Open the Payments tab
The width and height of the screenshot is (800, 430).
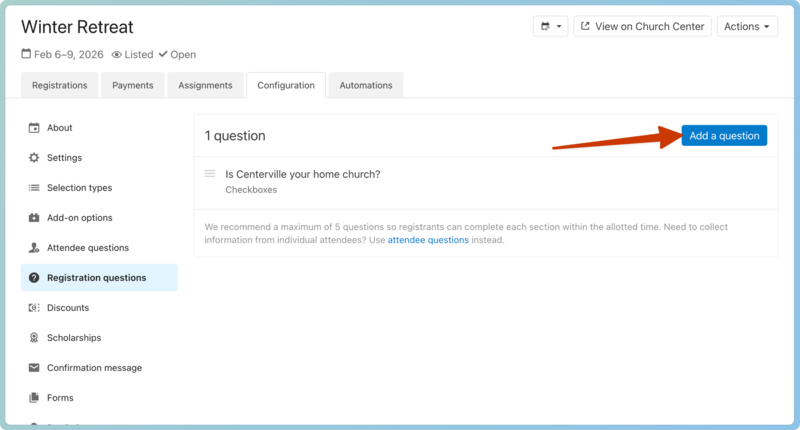tap(133, 86)
